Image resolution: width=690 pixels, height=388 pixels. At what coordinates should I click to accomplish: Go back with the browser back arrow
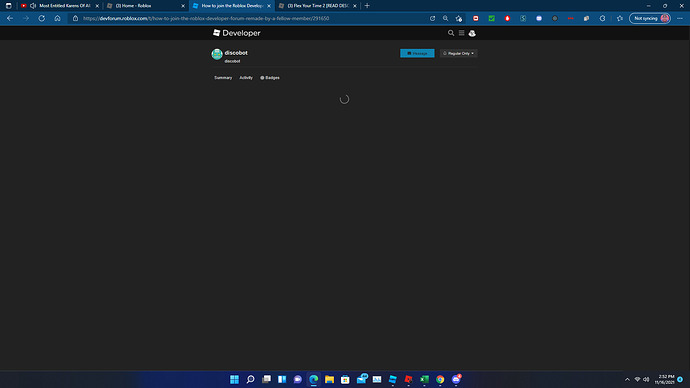pos(10,18)
